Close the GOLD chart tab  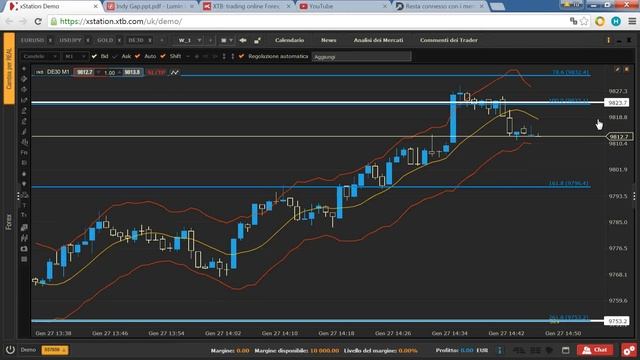(x=119, y=40)
